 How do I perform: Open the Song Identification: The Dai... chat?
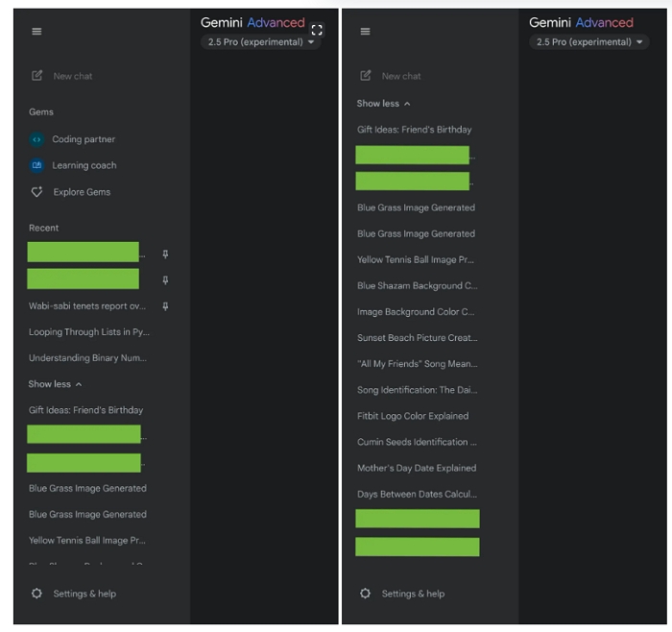pyautogui.click(x=418, y=390)
